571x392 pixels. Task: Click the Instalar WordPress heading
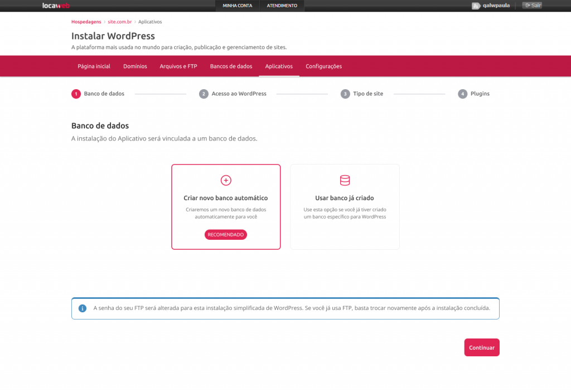(x=113, y=36)
